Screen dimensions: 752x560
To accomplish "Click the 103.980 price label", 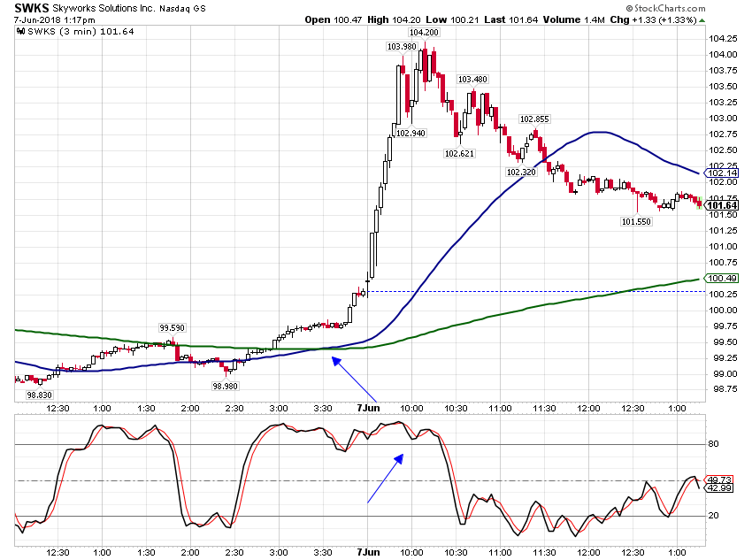I will [402, 47].
